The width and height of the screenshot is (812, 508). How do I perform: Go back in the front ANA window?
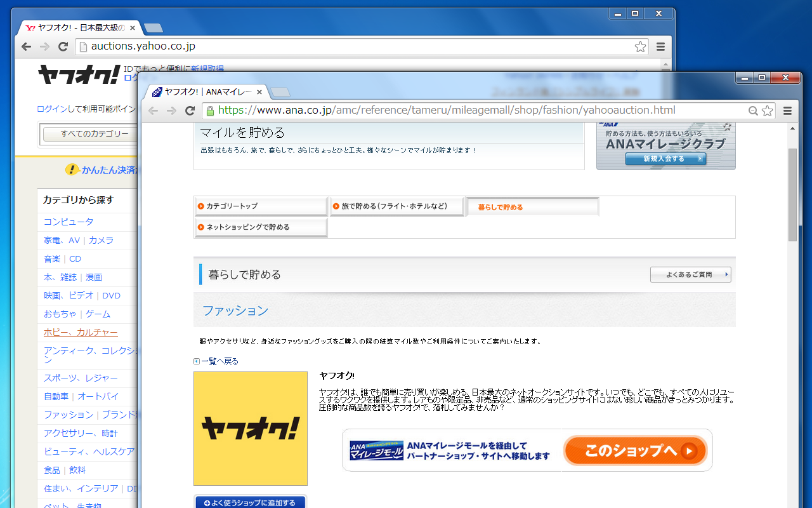pyautogui.click(x=153, y=110)
